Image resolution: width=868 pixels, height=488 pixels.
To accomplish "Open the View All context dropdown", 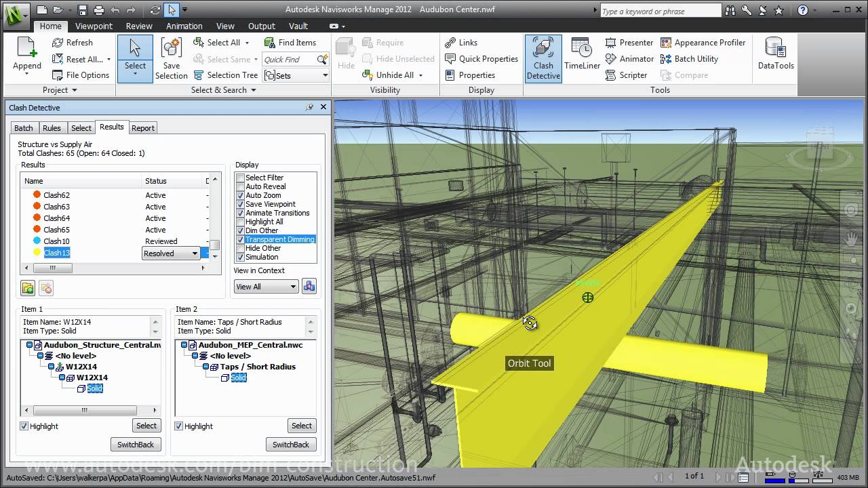I will (266, 287).
